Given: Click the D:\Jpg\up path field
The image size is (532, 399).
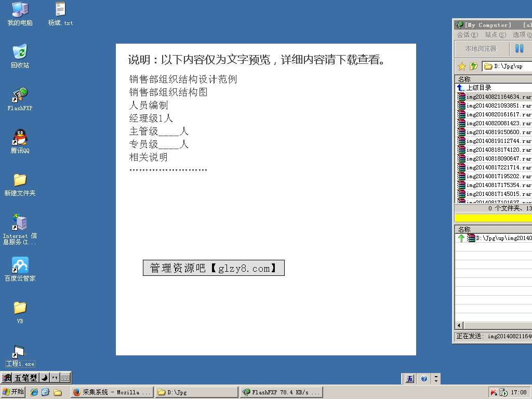Looking at the screenshot, I should pyautogui.click(x=507, y=66).
